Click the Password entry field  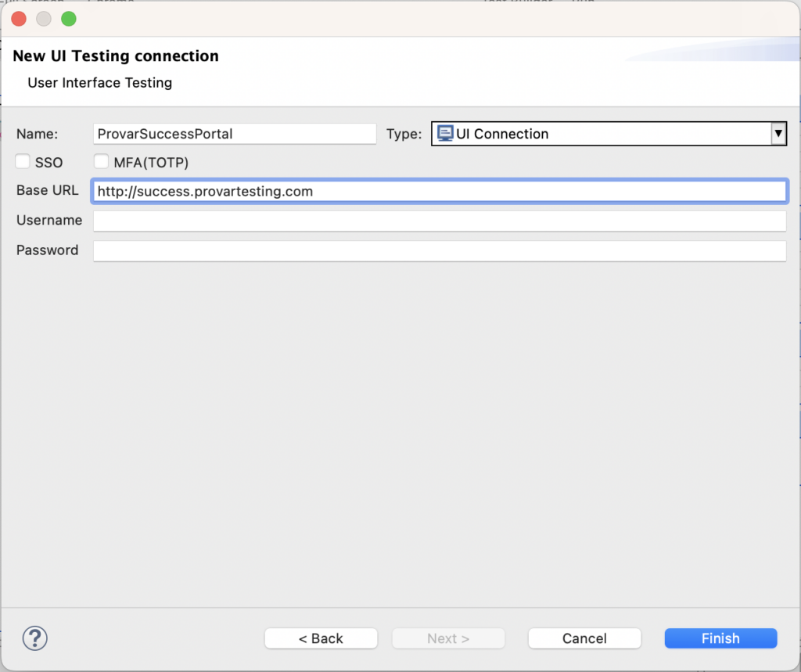click(440, 250)
